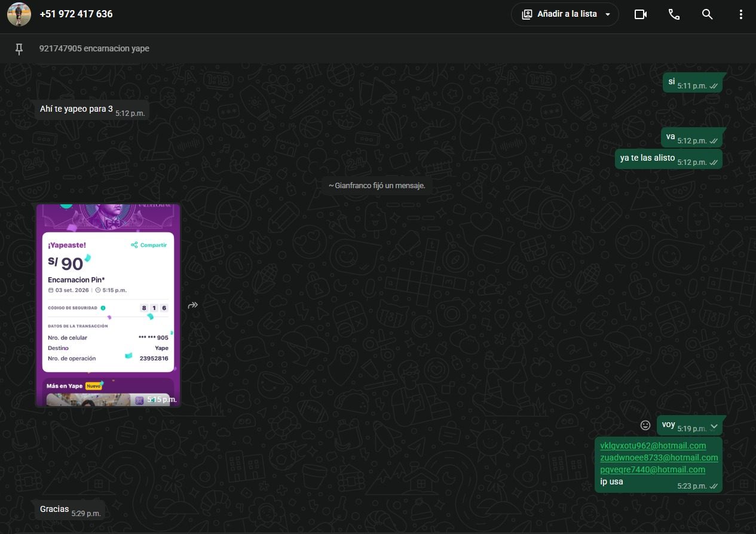This screenshot has height=534, width=756.
Task: Open the "Añadir a la lista" dropdown
Action: 565,14
